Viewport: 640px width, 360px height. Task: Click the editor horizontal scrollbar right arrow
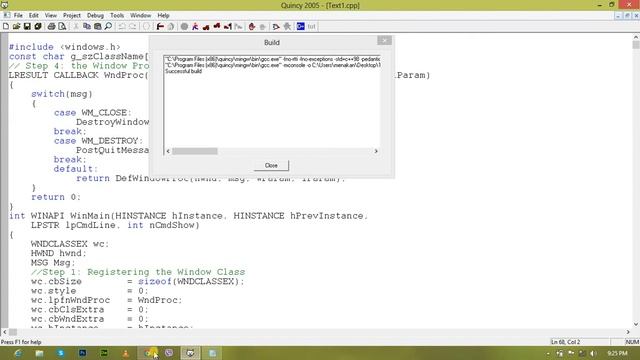pyautogui.click(x=628, y=332)
